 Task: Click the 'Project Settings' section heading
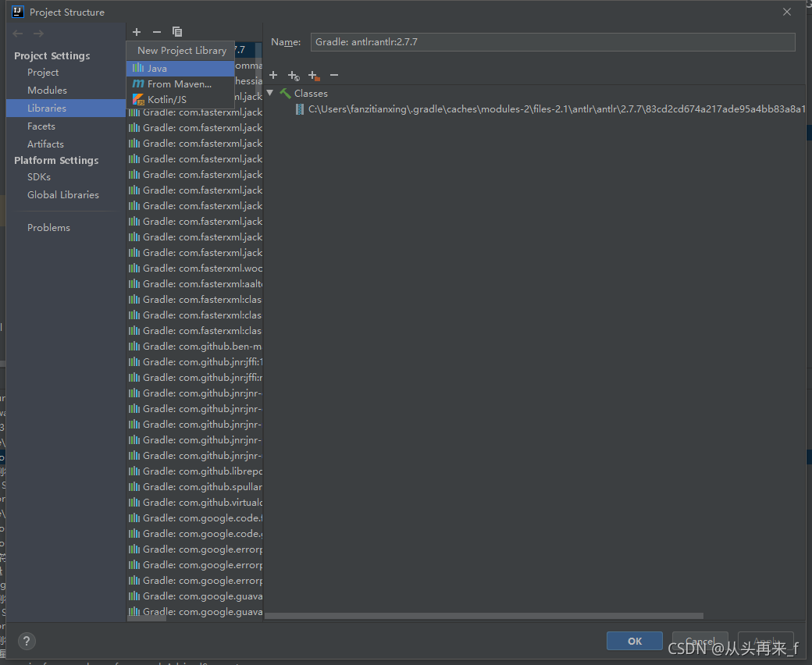point(52,56)
